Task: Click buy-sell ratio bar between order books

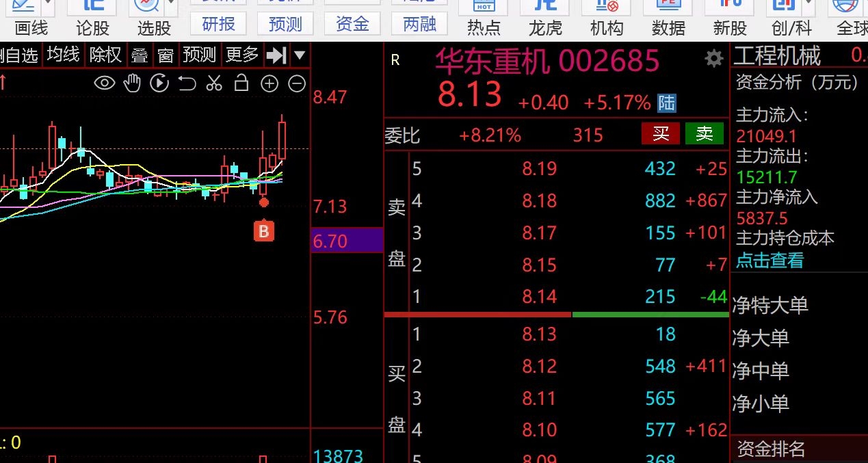Action: [556, 315]
